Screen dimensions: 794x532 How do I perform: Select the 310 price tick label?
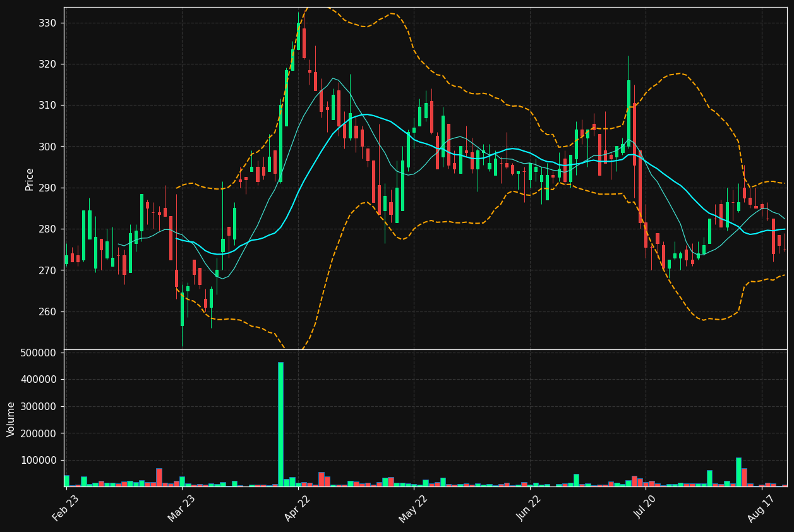(47, 106)
